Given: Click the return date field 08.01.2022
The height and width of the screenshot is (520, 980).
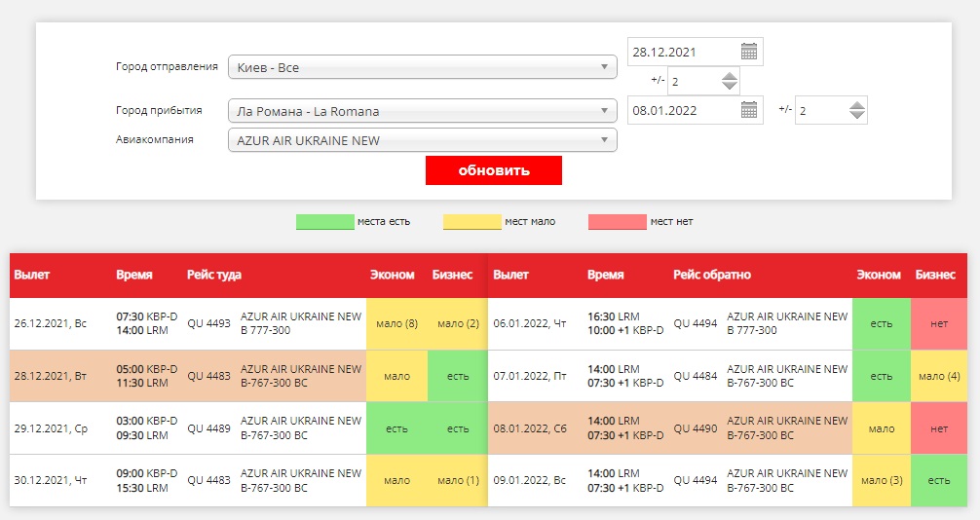Looking at the screenshot, I should 682,110.
